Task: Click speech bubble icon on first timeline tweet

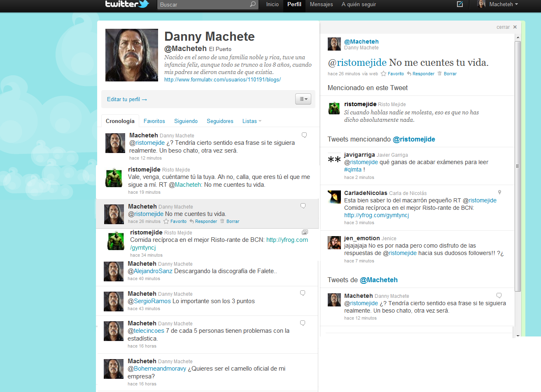Action: coord(304,135)
